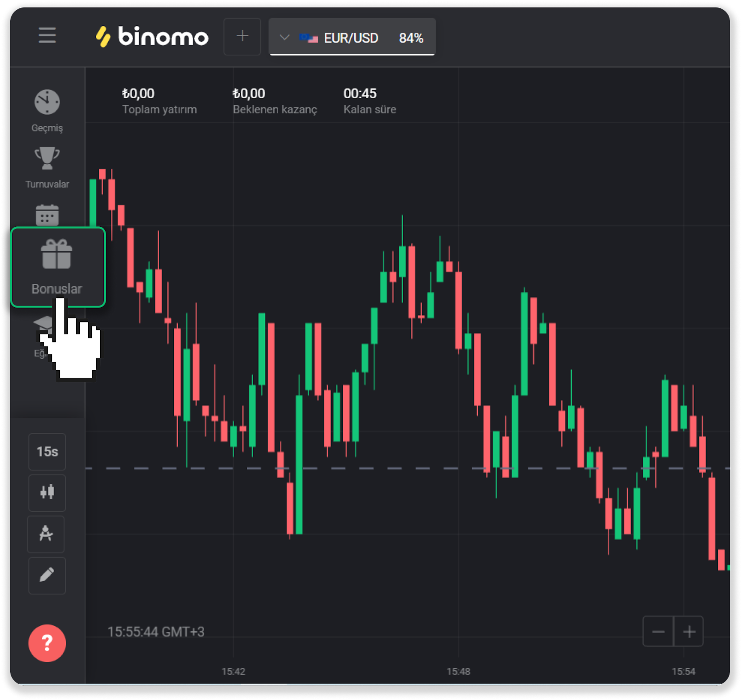This screenshot has width=742, height=700.
Task: Select the pencil drawing tool
Action: (47, 575)
